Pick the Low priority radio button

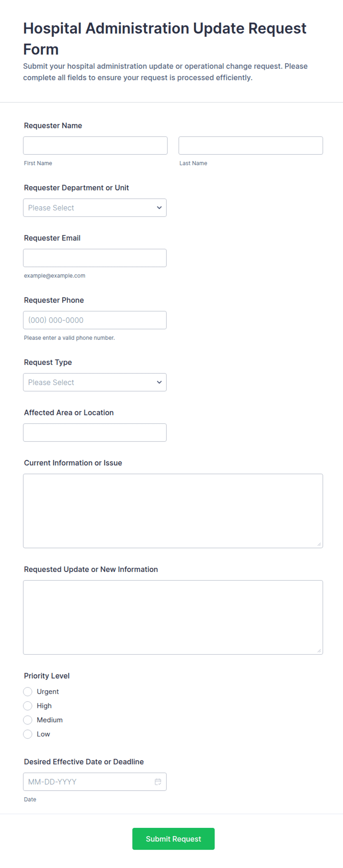(28, 734)
